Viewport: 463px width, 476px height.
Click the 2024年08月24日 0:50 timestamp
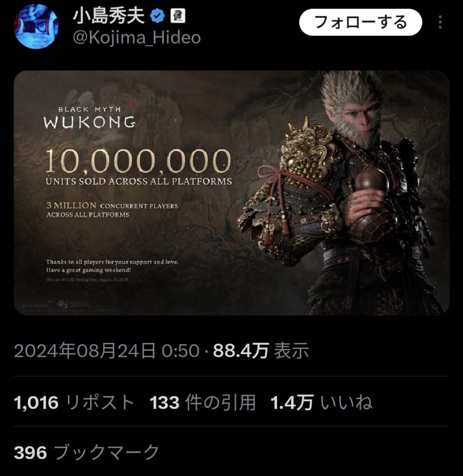(107, 351)
